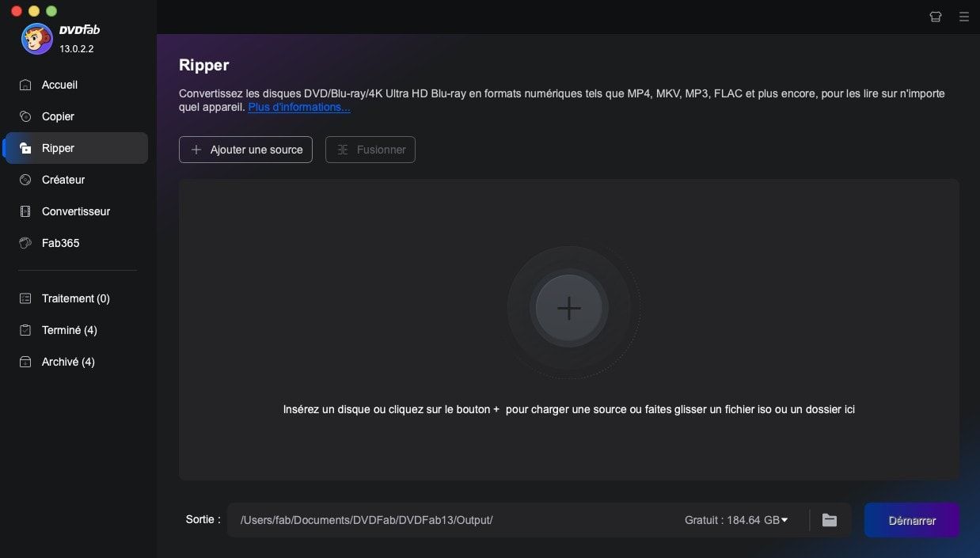Open the Copier module icon
This screenshot has height=558, width=980.
(x=26, y=116)
